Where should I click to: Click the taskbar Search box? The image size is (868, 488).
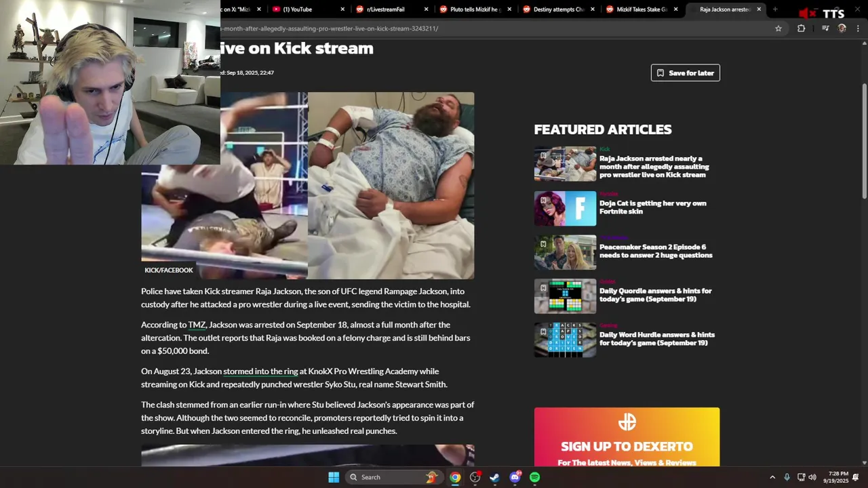coord(393,477)
